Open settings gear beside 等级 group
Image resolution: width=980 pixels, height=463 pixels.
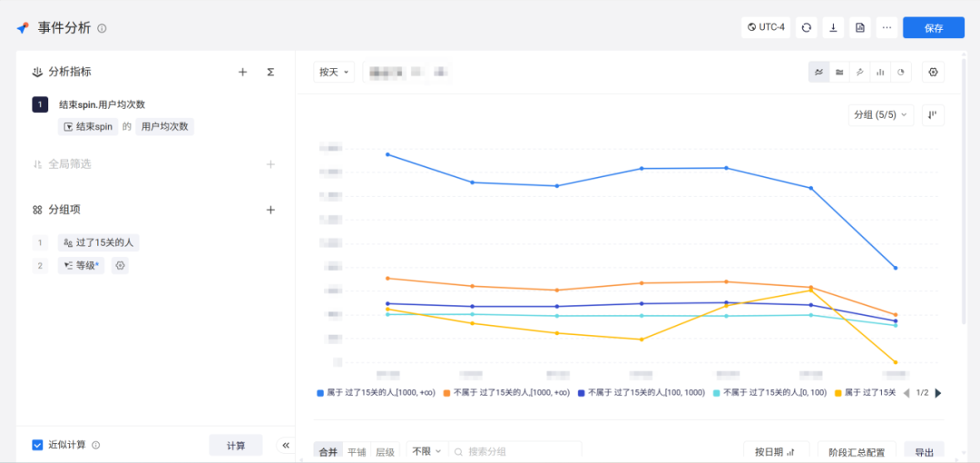[120, 265]
